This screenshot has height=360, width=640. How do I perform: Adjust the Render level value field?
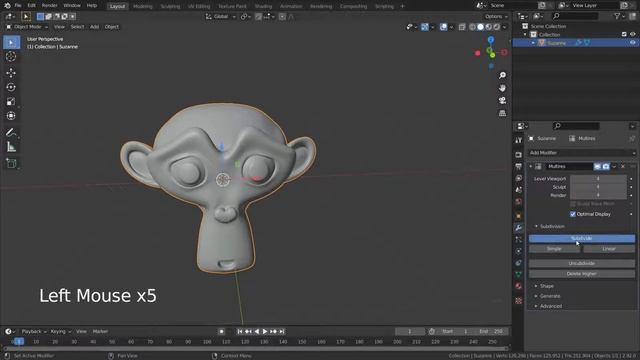[598, 195]
